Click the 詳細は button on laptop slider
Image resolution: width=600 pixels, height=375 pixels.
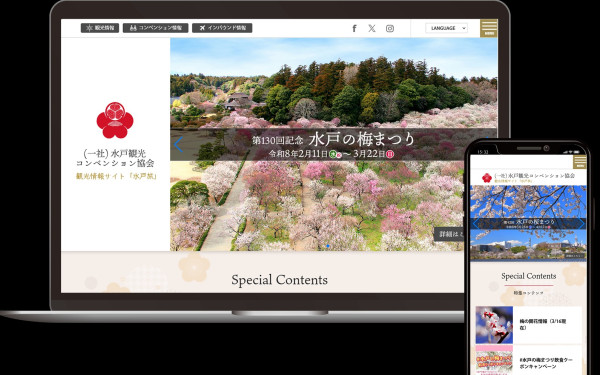coord(449,234)
